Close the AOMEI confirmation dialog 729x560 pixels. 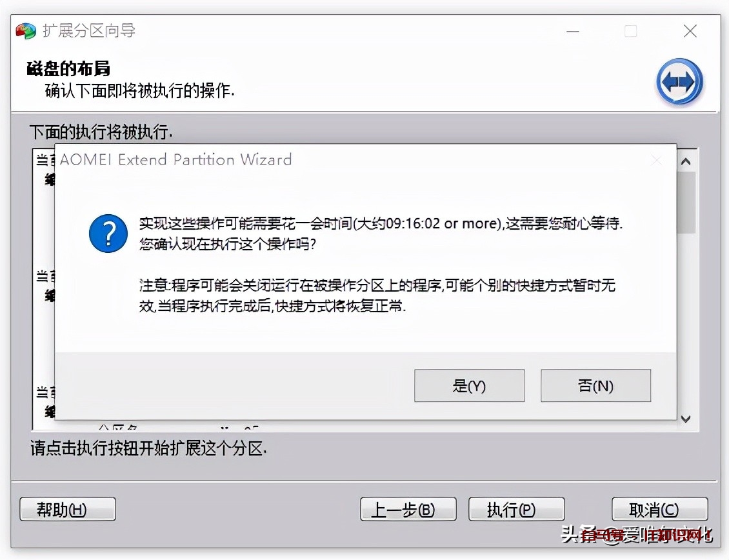(x=657, y=161)
